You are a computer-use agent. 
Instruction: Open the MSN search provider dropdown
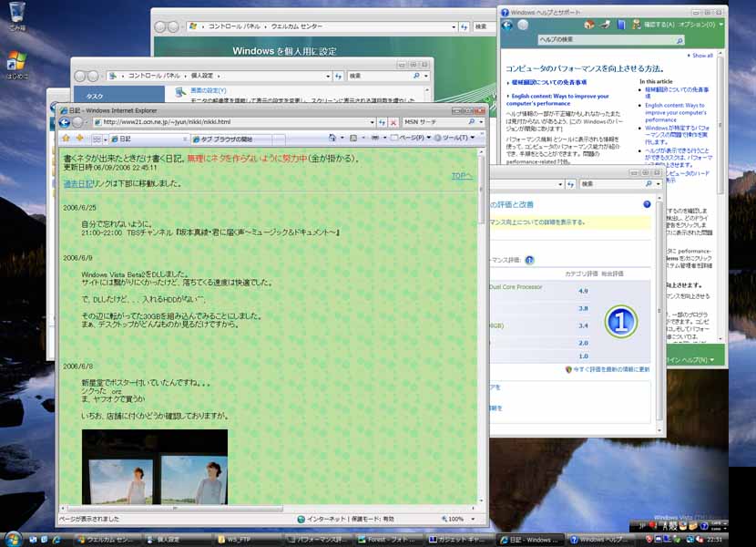pyautogui.click(x=481, y=122)
